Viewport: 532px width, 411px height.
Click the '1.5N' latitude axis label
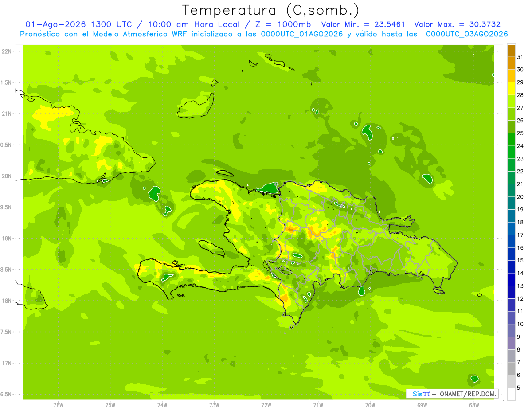click(x=6, y=82)
